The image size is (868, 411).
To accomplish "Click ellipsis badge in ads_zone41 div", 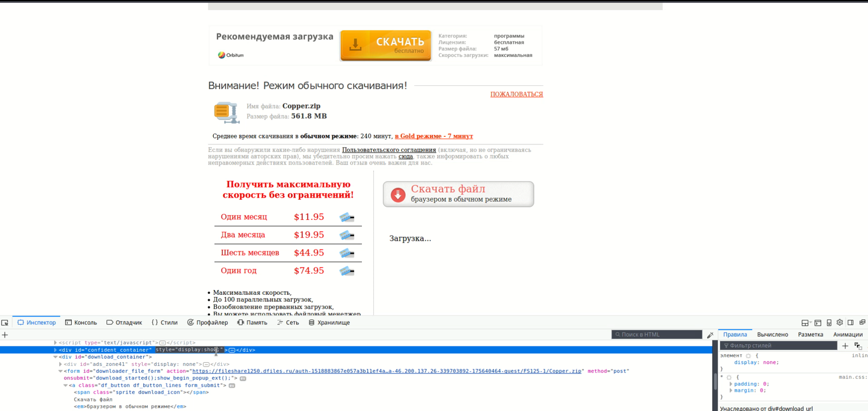I will pos(206,364).
